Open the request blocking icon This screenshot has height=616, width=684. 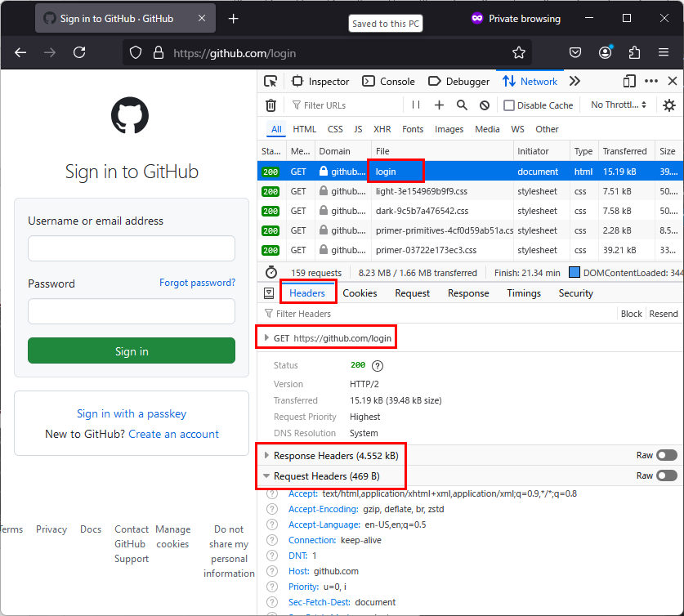tap(485, 105)
